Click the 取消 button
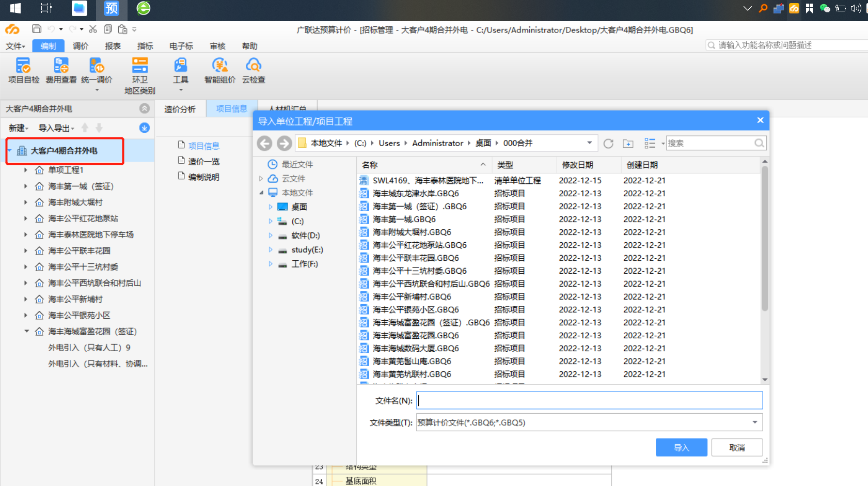The height and width of the screenshot is (486, 868). point(737,447)
